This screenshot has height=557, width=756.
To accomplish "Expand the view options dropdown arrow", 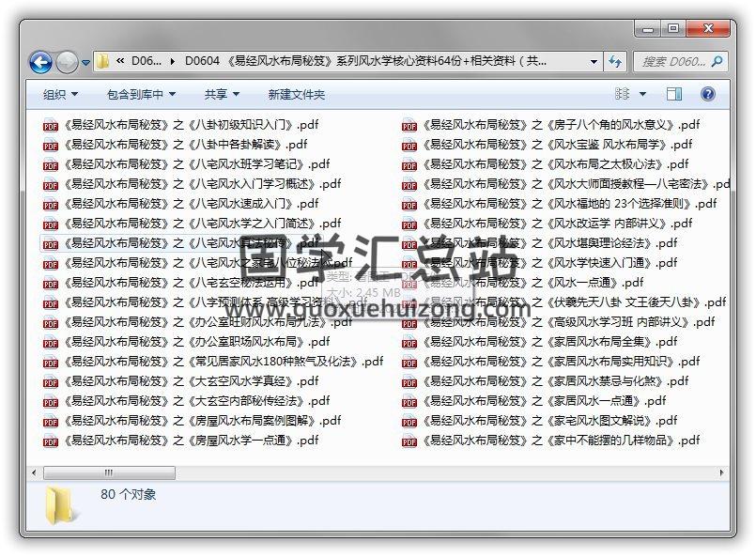I will (x=642, y=94).
